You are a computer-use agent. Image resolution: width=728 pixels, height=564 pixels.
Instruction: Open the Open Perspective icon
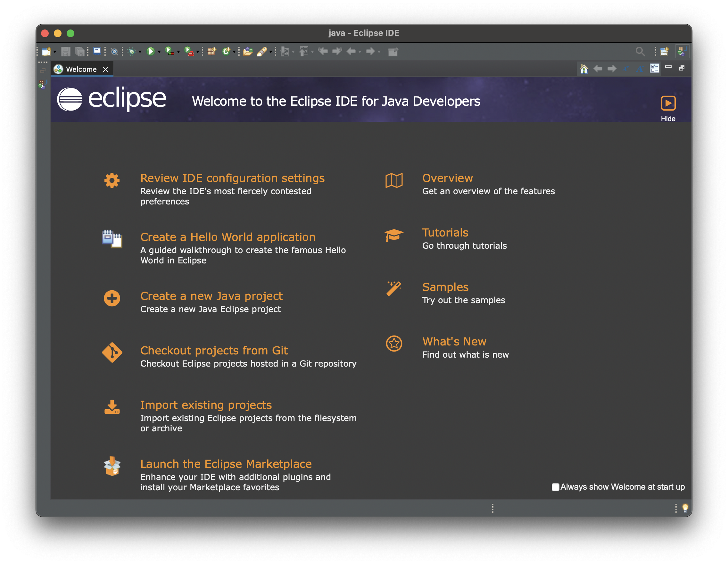(664, 51)
